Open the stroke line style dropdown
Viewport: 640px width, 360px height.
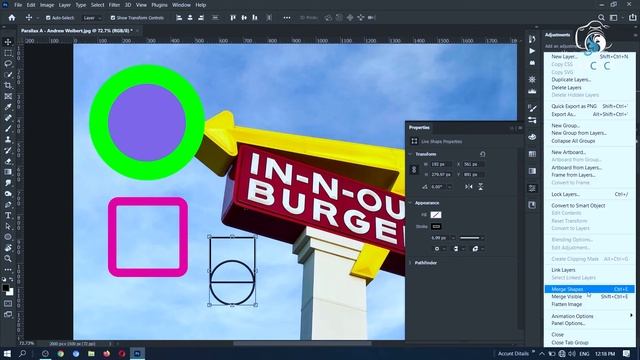click(x=471, y=238)
